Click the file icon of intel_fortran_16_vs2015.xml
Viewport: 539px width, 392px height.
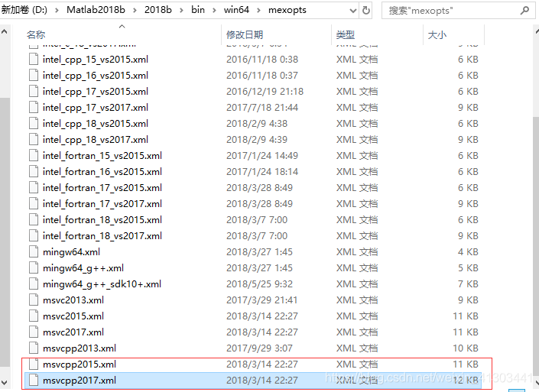point(34,172)
